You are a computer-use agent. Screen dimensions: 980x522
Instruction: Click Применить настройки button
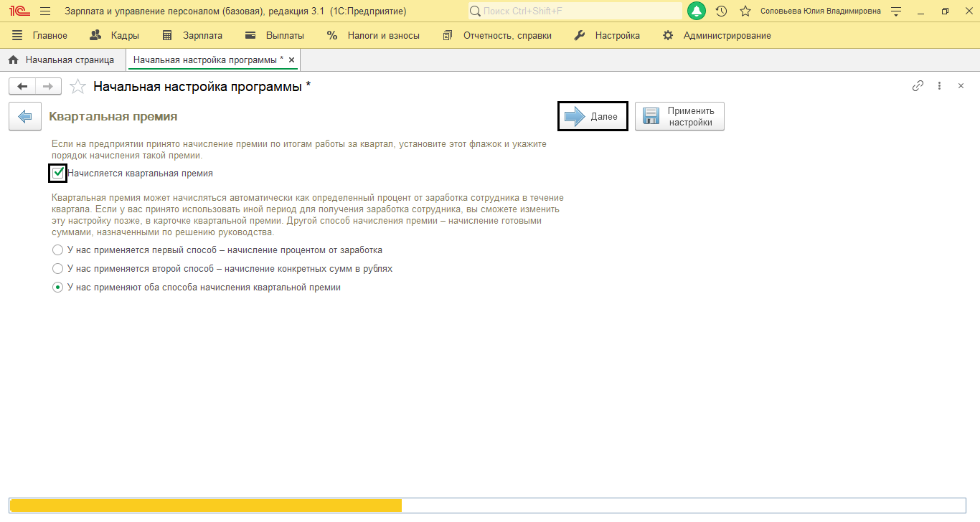tap(679, 116)
